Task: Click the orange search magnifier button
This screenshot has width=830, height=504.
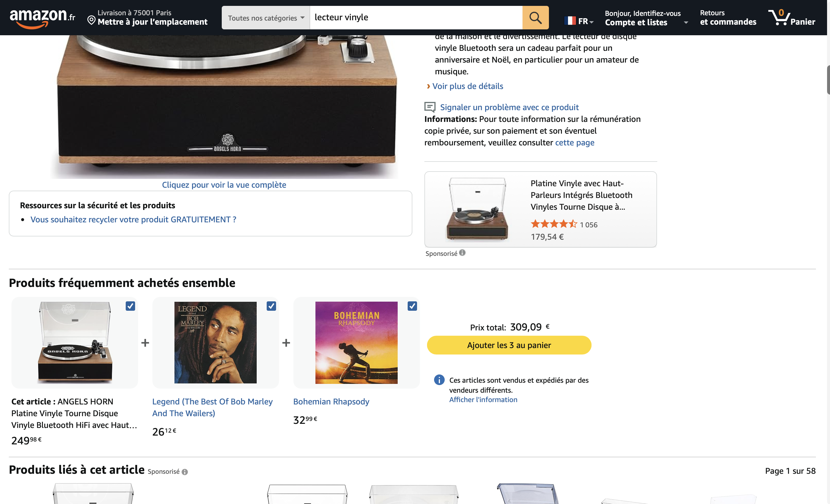Action: [535, 18]
